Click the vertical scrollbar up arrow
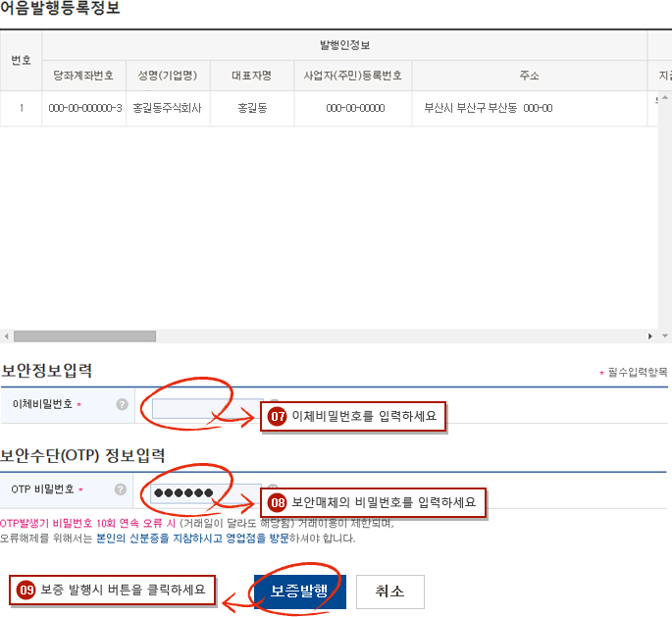Image resolution: width=672 pixels, height=617 pixels. coord(665,98)
